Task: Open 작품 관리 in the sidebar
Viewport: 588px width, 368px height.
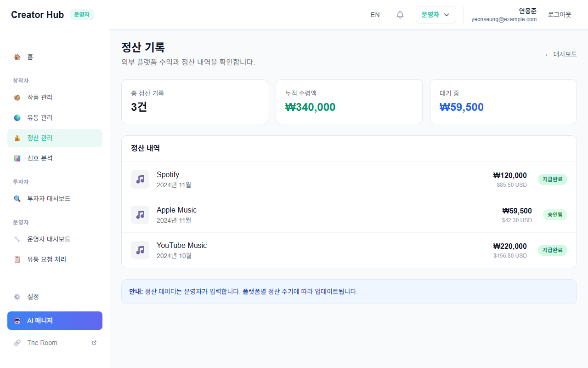Action: click(40, 98)
